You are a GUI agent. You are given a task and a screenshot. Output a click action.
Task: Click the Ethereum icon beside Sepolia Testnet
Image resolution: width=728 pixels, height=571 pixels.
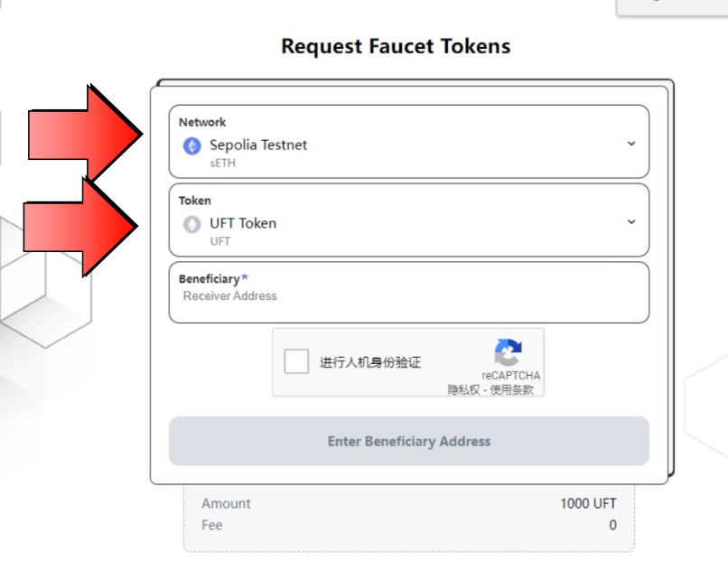191,145
